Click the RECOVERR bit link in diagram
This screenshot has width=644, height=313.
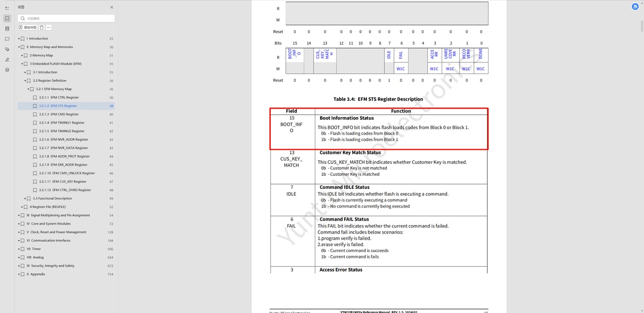pos(466,54)
